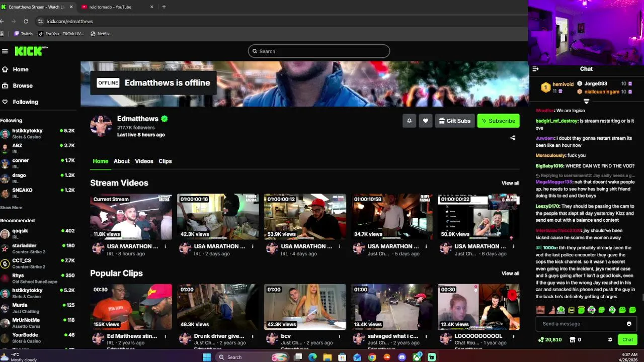This screenshot has width=644, height=362.
Task: Click the notification bell for Edmatthews
Action: point(409,121)
